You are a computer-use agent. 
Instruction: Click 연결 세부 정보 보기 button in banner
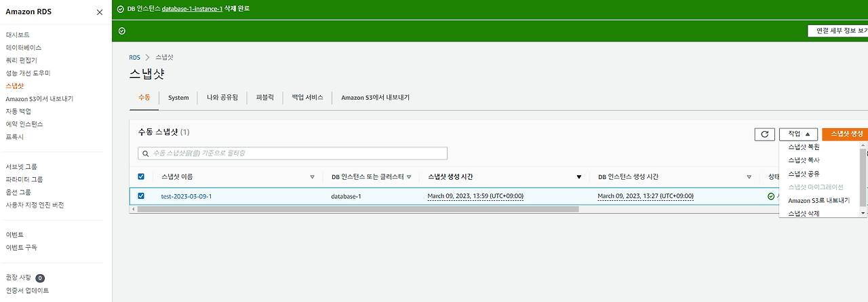click(838, 31)
